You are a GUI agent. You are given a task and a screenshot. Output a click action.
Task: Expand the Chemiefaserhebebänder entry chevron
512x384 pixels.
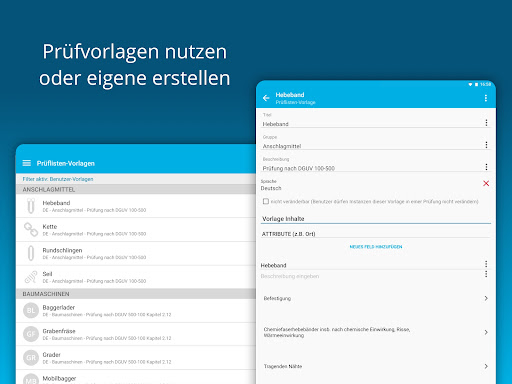click(486, 332)
